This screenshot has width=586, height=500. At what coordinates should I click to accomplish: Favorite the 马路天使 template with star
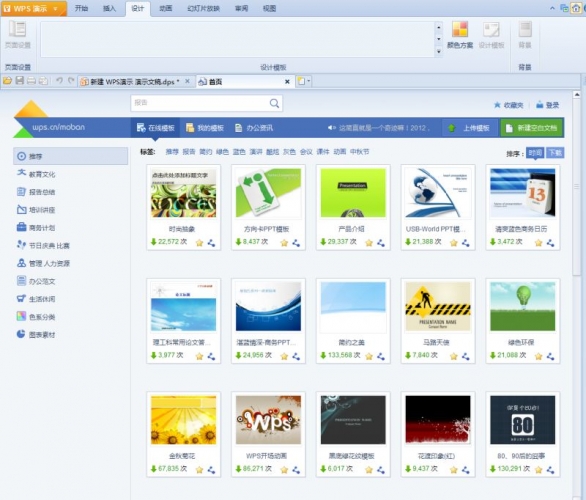(x=454, y=356)
